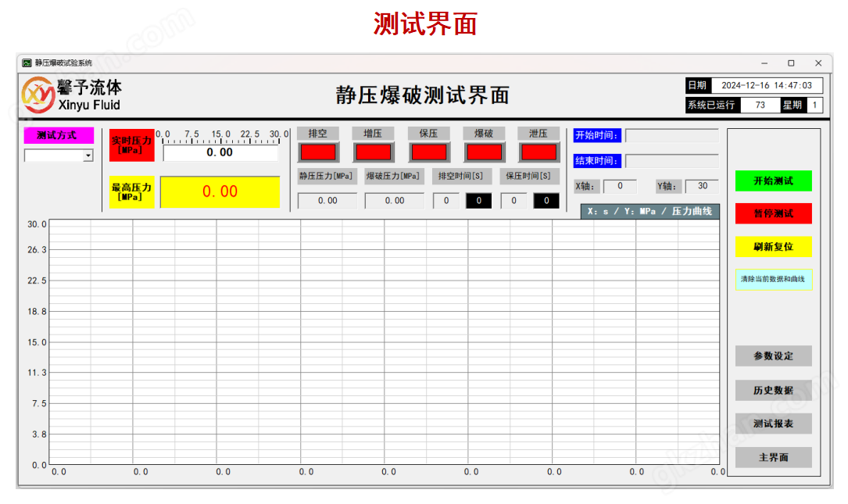The image size is (848, 504).
Task: Open 参数设定 settings
Action: pyautogui.click(x=774, y=356)
